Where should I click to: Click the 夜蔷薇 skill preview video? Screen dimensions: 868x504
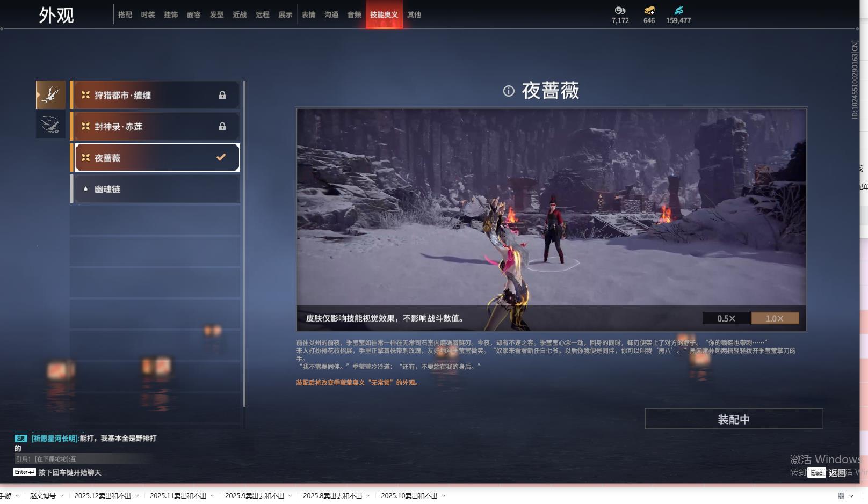pos(551,220)
